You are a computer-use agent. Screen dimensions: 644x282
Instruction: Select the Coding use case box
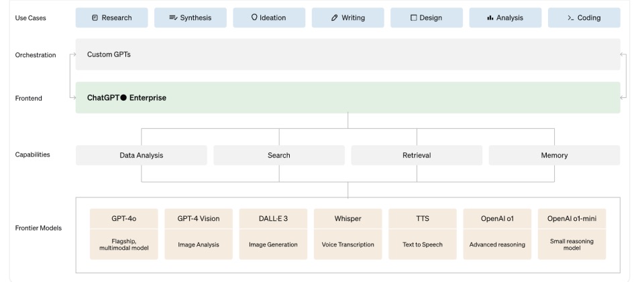tap(584, 17)
